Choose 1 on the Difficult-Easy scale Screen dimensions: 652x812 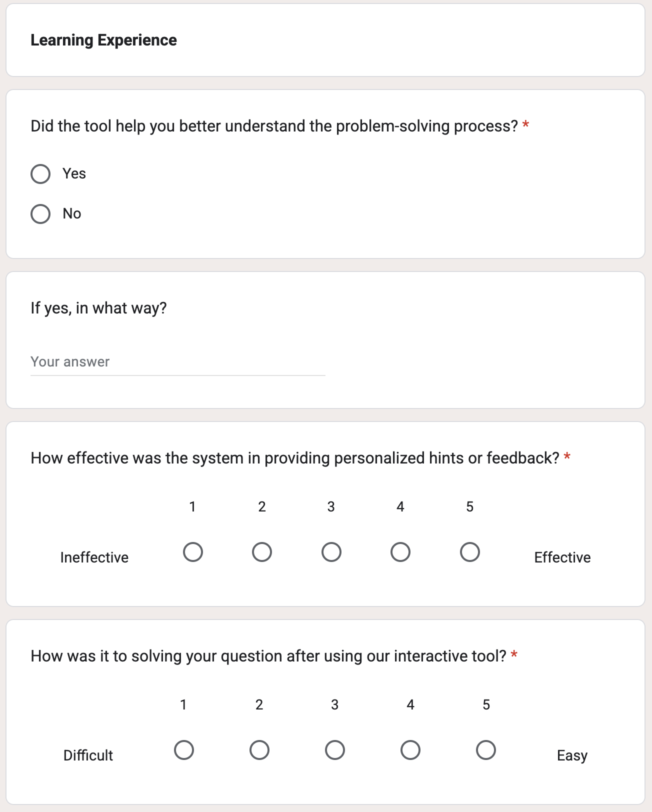coord(184,750)
